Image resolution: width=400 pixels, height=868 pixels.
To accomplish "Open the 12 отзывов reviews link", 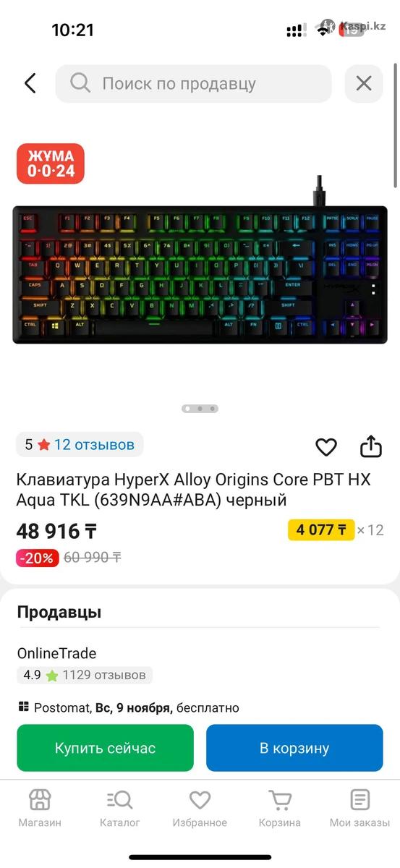I will [94, 444].
